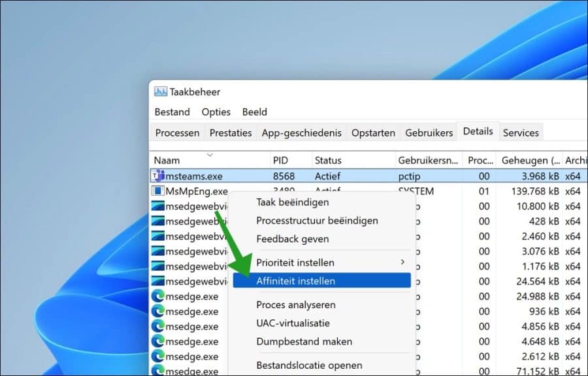Open the Opties menu
Viewport: 588px width, 376px height.
[x=216, y=112]
